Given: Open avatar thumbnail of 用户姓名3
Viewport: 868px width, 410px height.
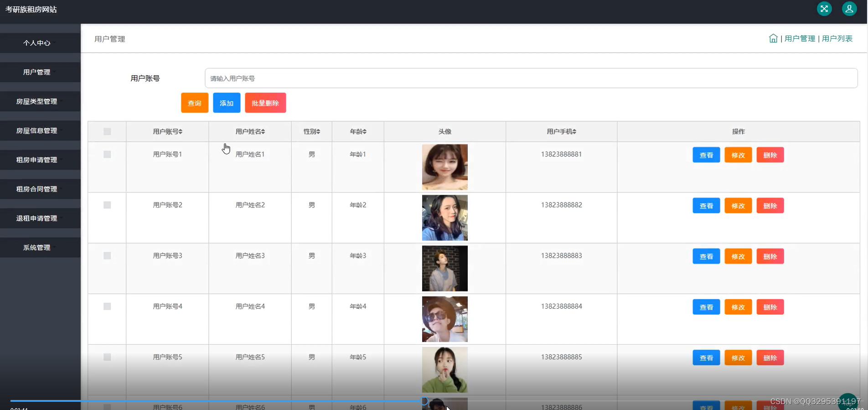Looking at the screenshot, I should click(445, 268).
